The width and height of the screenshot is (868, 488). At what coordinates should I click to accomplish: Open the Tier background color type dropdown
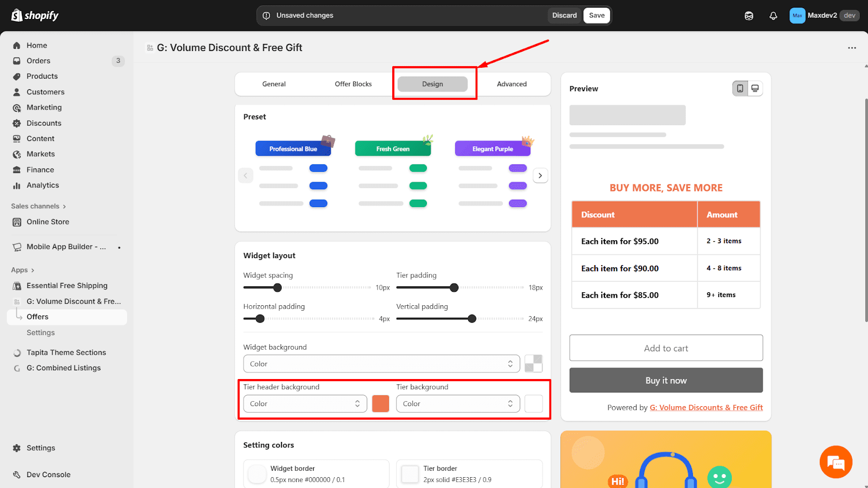pos(457,403)
